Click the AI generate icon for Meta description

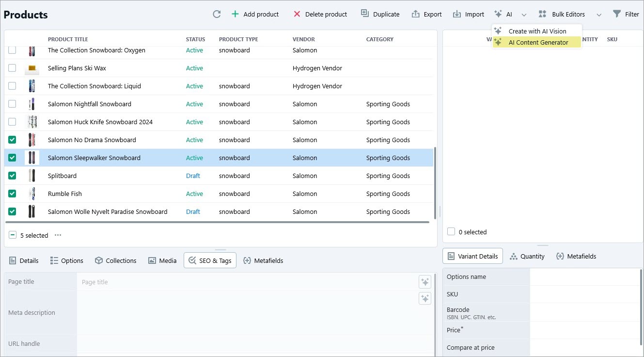425,298
